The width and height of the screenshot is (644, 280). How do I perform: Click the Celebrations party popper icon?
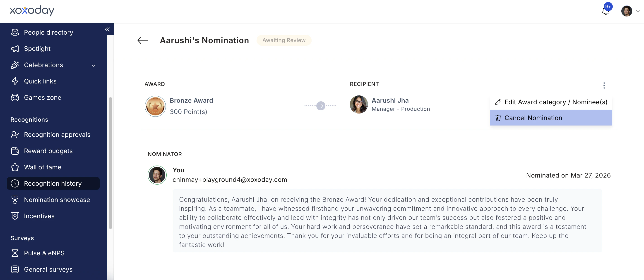click(x=15, y=65)
